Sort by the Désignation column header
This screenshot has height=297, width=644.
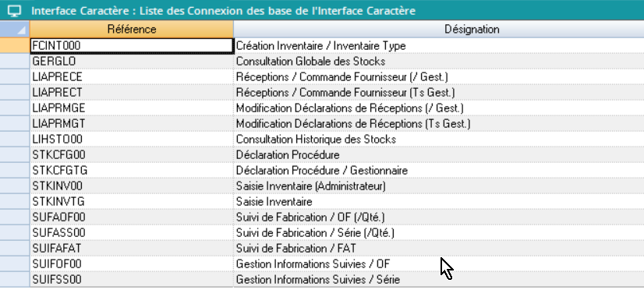(439, 29)
